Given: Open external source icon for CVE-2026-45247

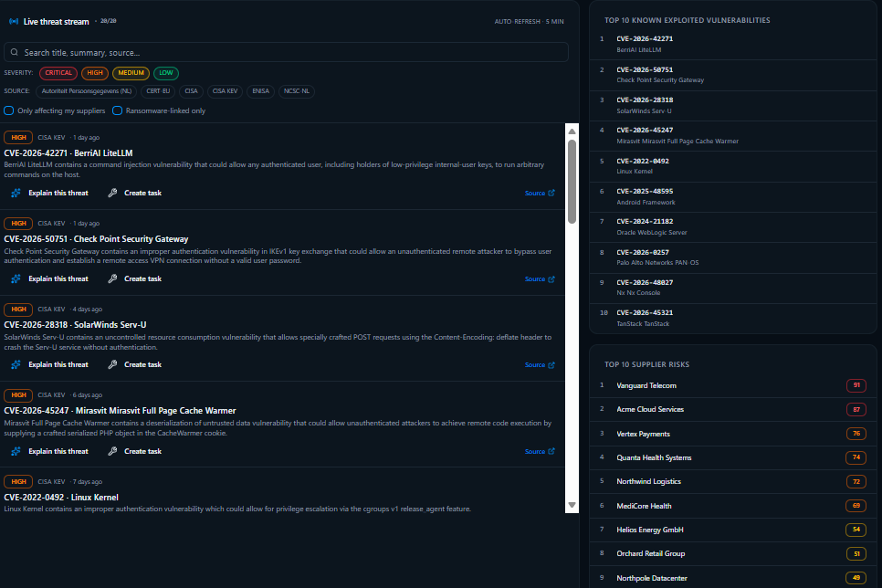Looking at the screenshot, I should tap(551, 451).
